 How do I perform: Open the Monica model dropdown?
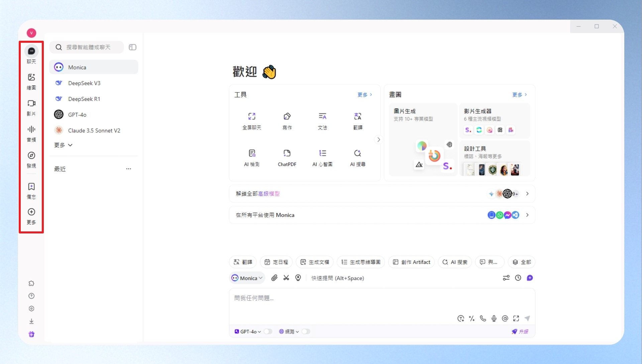[x=247, y=278]
